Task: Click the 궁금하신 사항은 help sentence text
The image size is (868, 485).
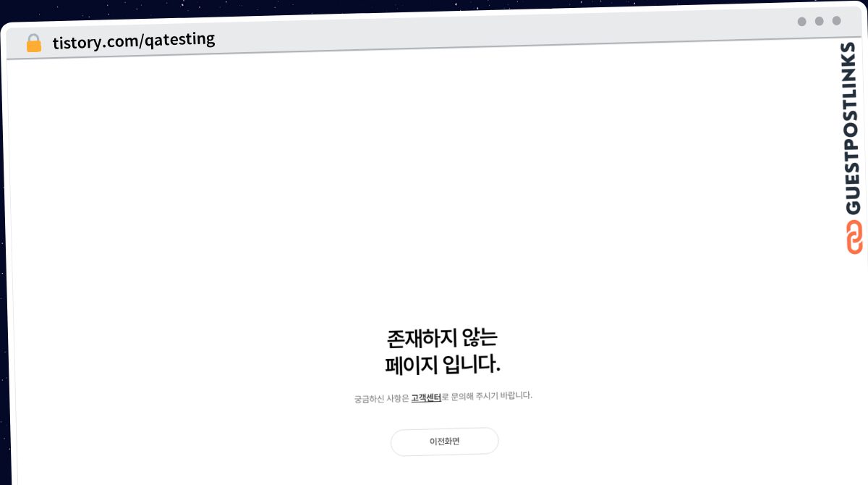Action: coord(443,397)
